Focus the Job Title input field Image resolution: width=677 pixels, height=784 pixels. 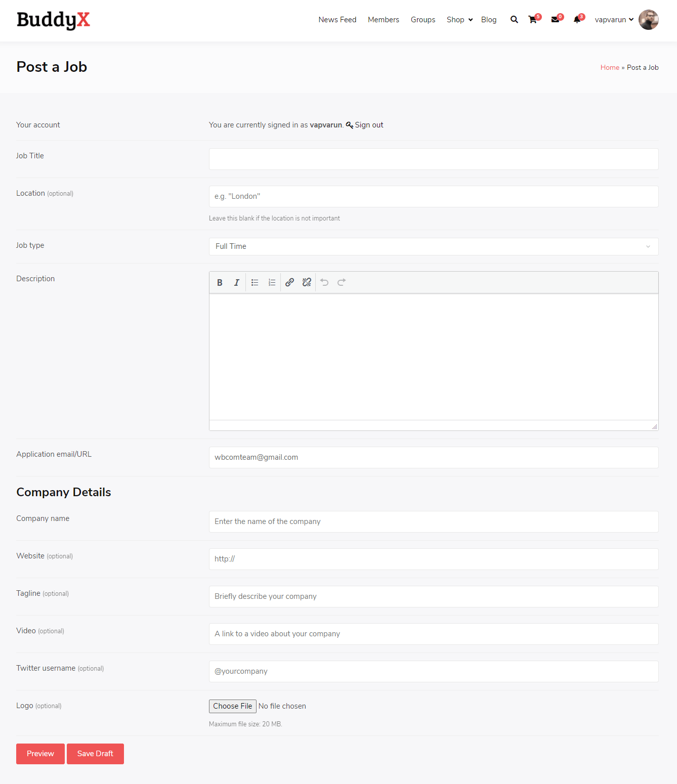point(433,159)
